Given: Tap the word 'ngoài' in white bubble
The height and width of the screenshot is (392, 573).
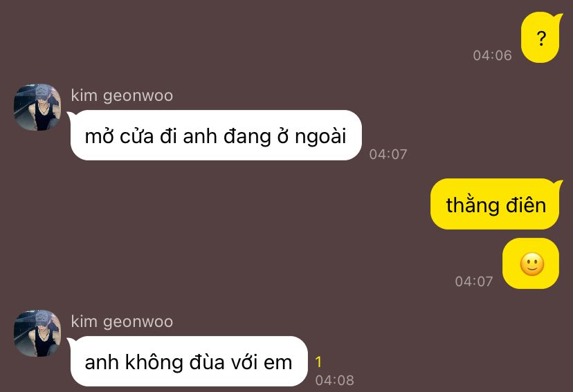Looking at the screenshot, I should click(320, 136).
